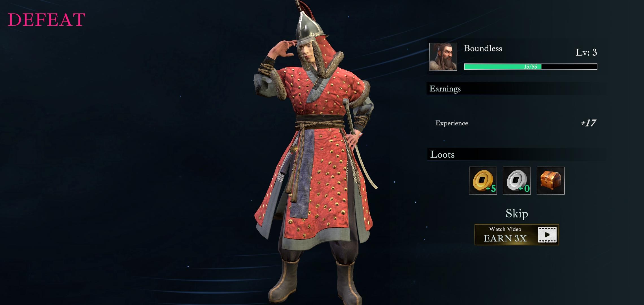The height and width of the screenshot is (305, 644).
Task: Click the Boundless player portrait
Action: tap(443, 57)
